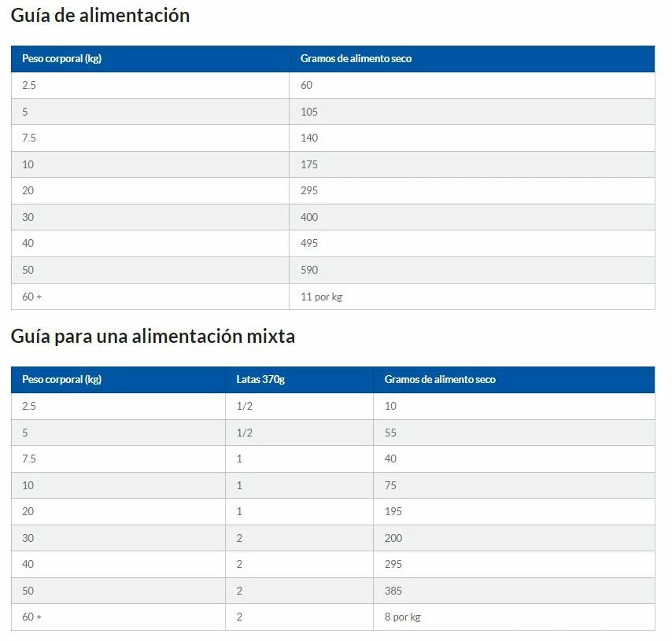
Task: Select the 385 grams cell
Action: tap(393, 591)
